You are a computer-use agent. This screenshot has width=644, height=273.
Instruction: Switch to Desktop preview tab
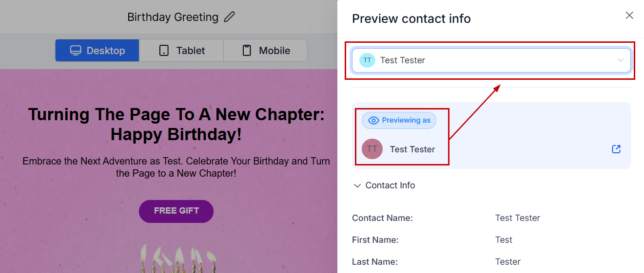click(x=98, y=51)
